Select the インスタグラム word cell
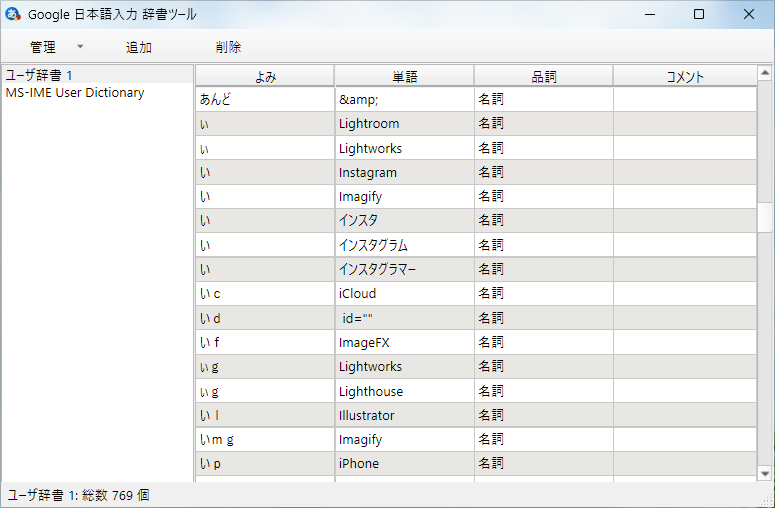 point(405,245)
